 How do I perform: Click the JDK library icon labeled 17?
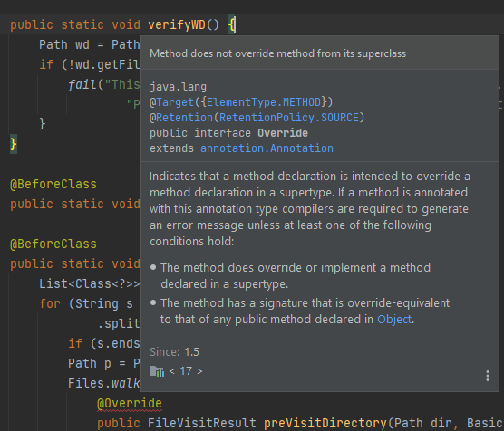[157, 371]
